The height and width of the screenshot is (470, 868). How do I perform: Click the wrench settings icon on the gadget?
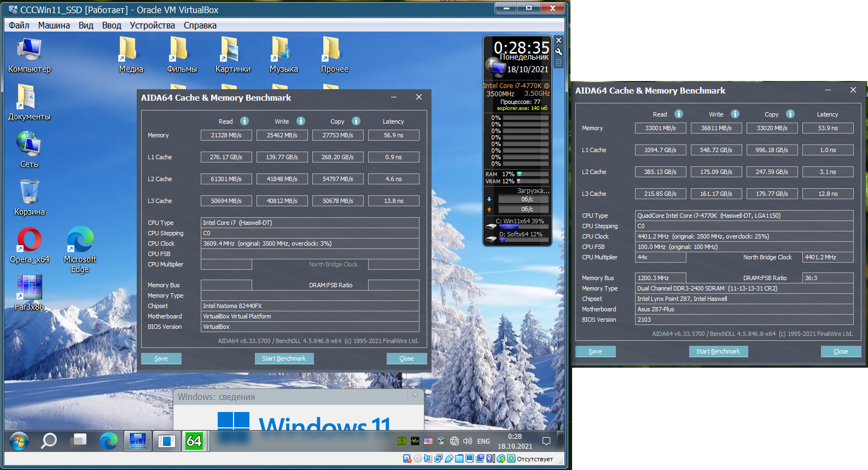click(x=558, y=51)
